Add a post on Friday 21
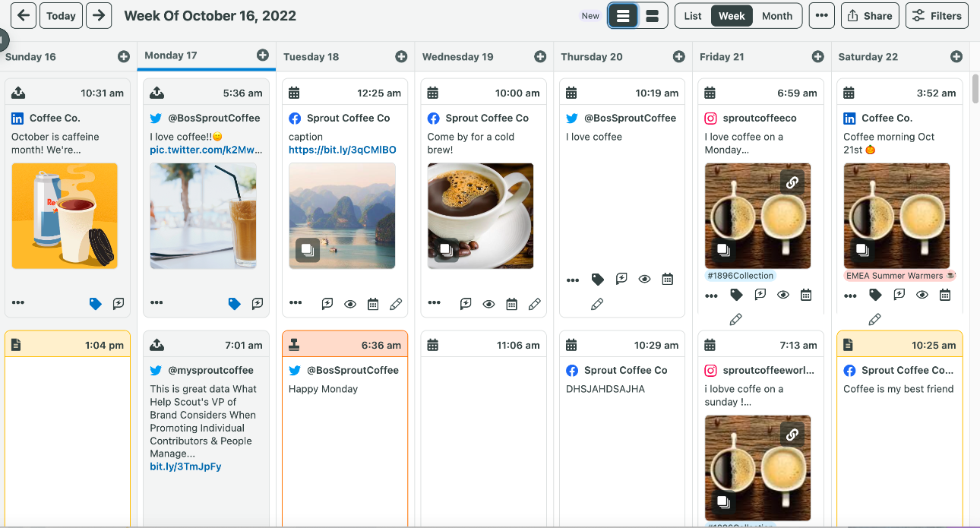This screenshot has height=528, width=980. click(817, 57)
